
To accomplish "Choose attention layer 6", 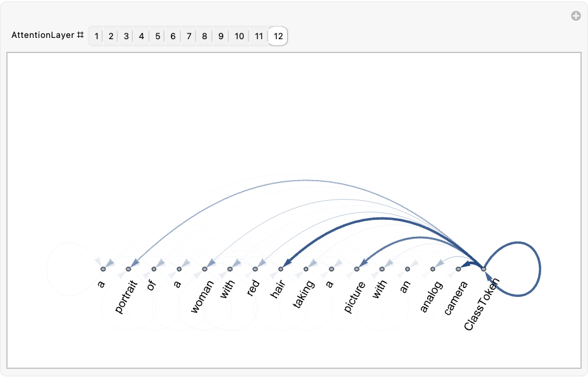I will (173, 36).
